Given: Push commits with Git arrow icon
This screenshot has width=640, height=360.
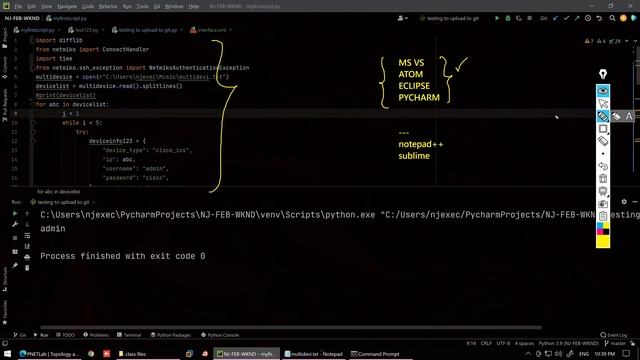Looking at the screenshot, I should [x=577, y=18].
